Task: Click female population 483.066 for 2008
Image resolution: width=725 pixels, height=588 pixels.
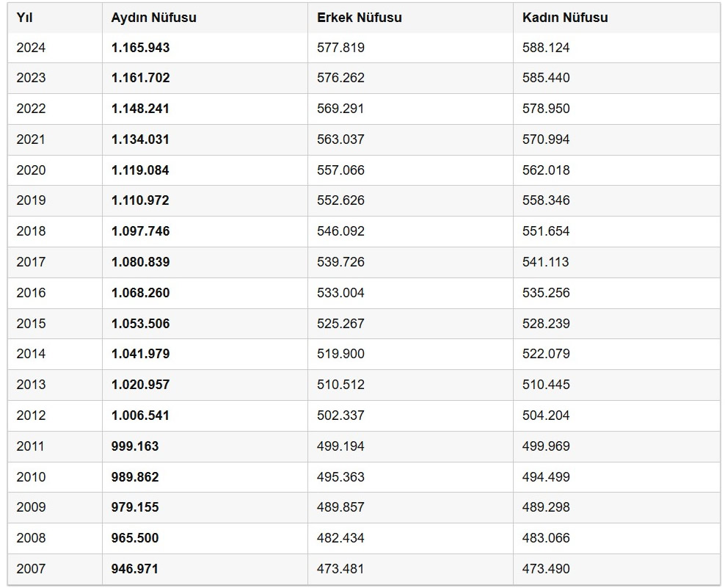Action: click(546, 538)
